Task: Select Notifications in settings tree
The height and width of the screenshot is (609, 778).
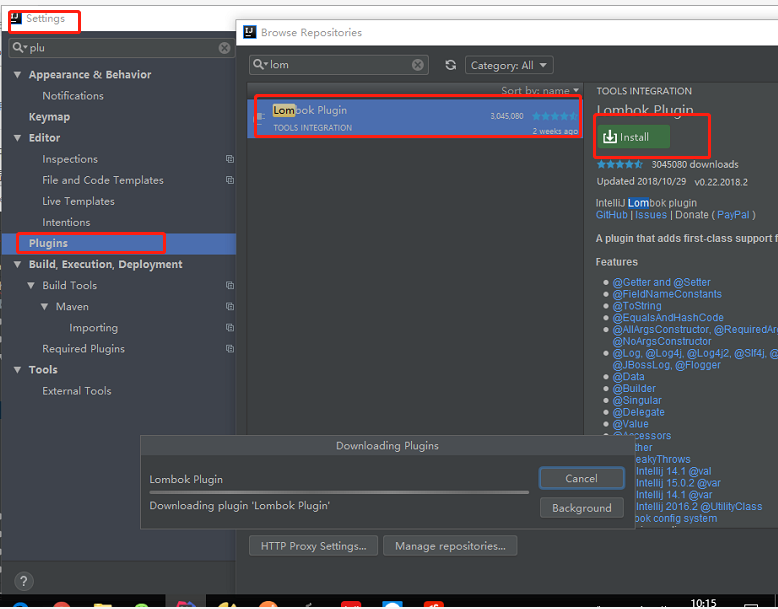Action: click(x=73, y=96)
